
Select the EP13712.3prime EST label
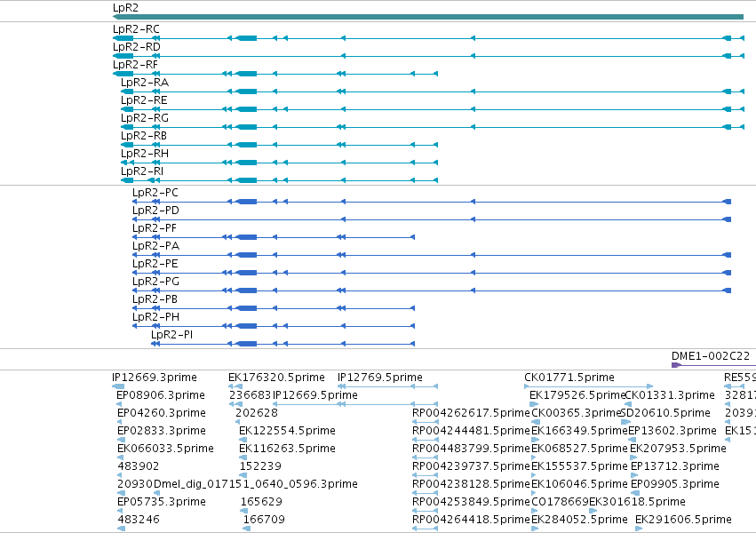675,467
